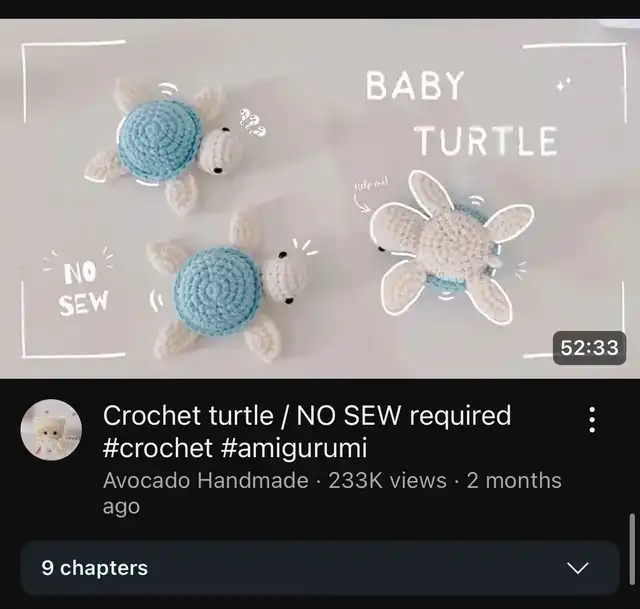640x609 pixels.
Task: Open the #crochet hashtag
Action: 158,448
